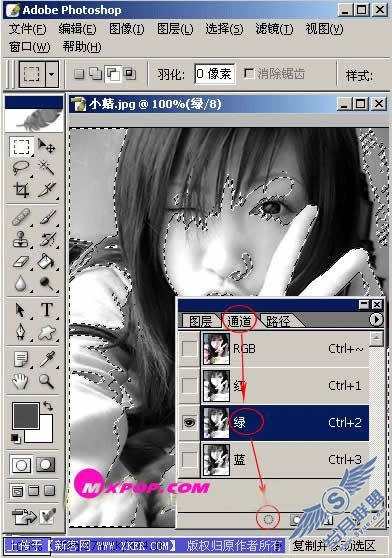The image size is (392, 558).
Task: Choose New Selection mode in options bar
Action: pyautogui.click(x=79, y=74)
